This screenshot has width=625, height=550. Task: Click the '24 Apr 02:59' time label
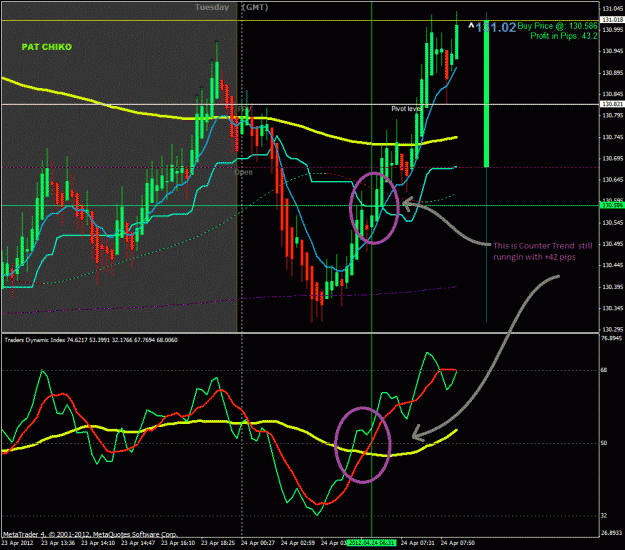[298, 543]
